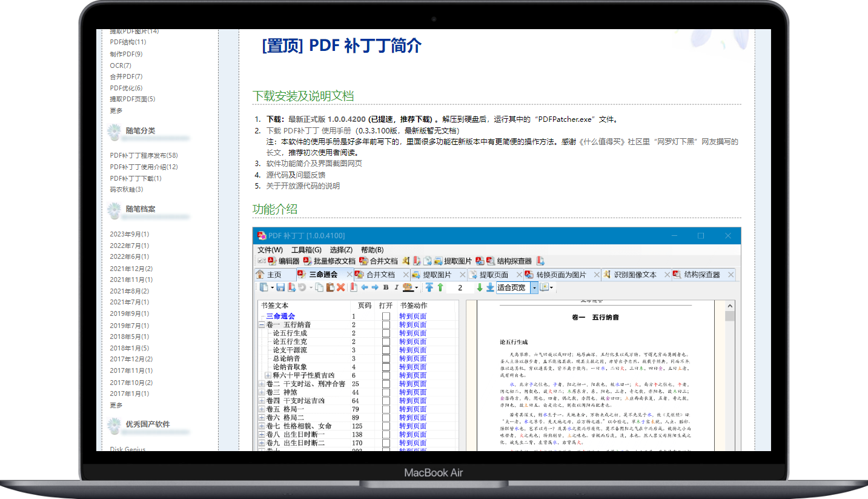Click the insert bookmark red page icon
The height and width of the screenshot is (499, 868).
tap(354, 287)
